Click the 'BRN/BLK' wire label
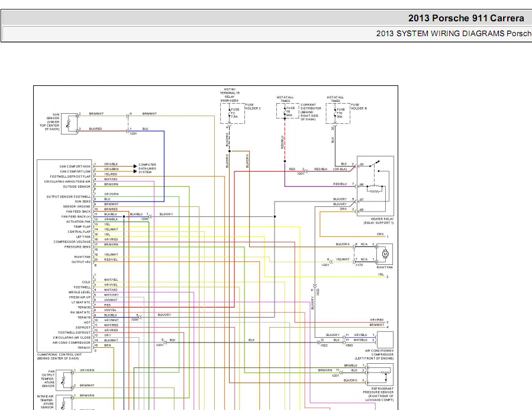The height and width of the screenshot is (410, 532). point(351,366)
